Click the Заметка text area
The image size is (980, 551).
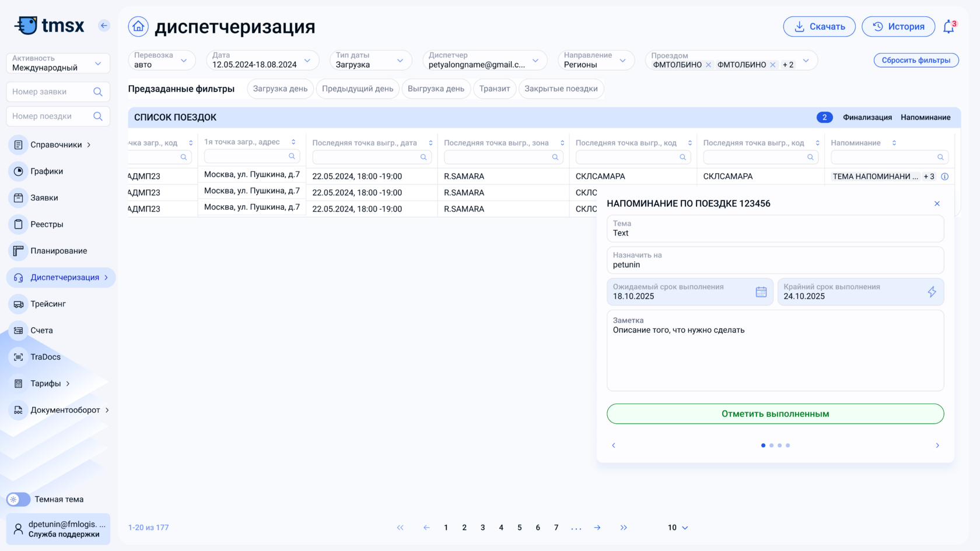click(775, 350)
